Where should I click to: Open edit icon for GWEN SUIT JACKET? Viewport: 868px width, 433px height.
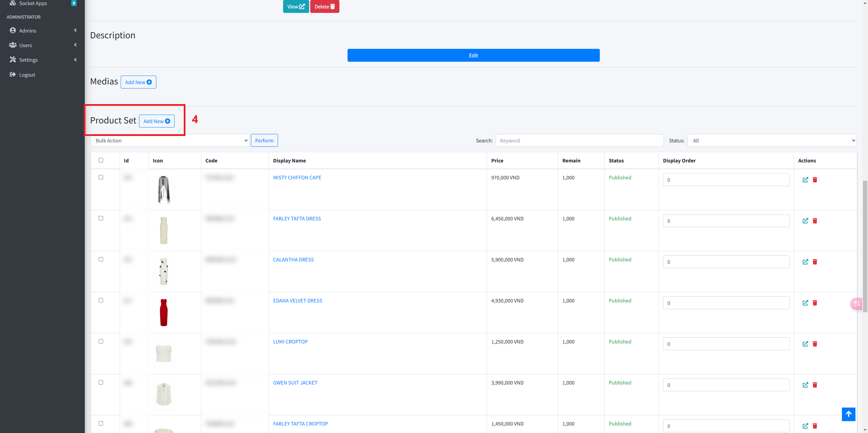click(x=805, y=385)
